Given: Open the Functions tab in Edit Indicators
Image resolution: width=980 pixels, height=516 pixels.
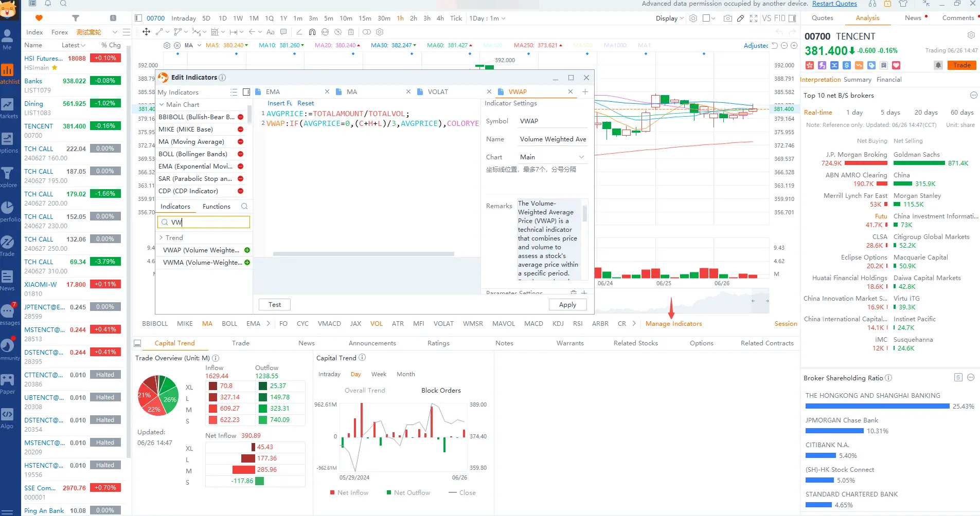Looking at the screenshot, I should tap(216, 207).
